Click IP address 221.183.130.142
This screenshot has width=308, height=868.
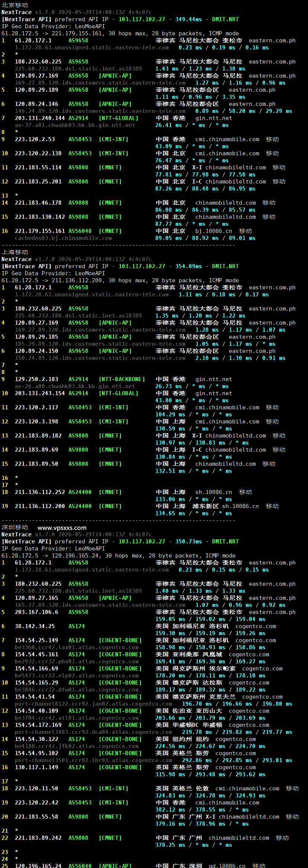40,217
